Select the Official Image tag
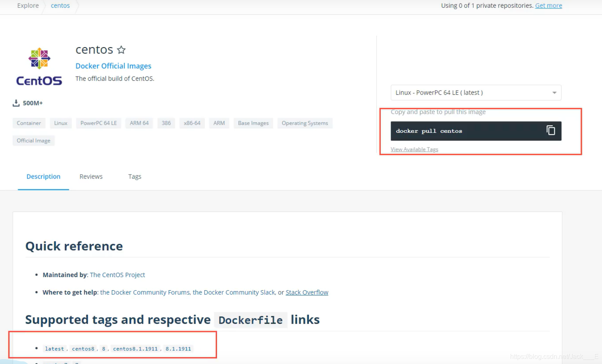The height and width of the screenshot is (364, 602). tap(34, 141)
